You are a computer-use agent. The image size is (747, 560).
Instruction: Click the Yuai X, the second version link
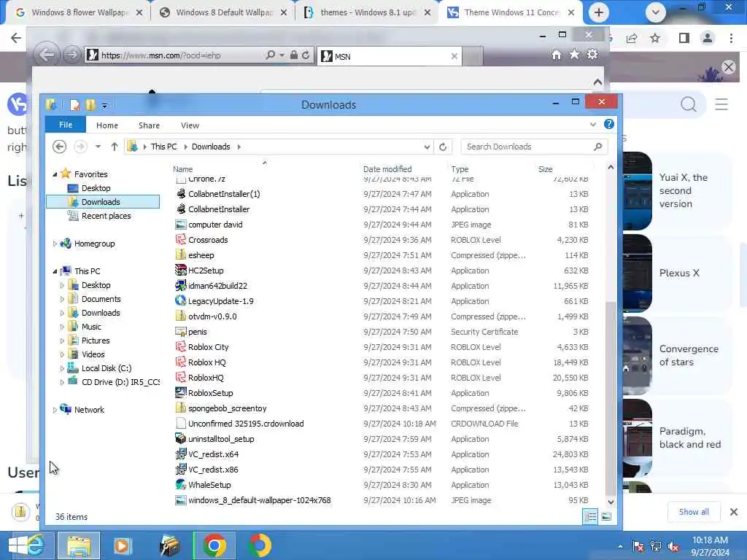[x=683, y=190]
